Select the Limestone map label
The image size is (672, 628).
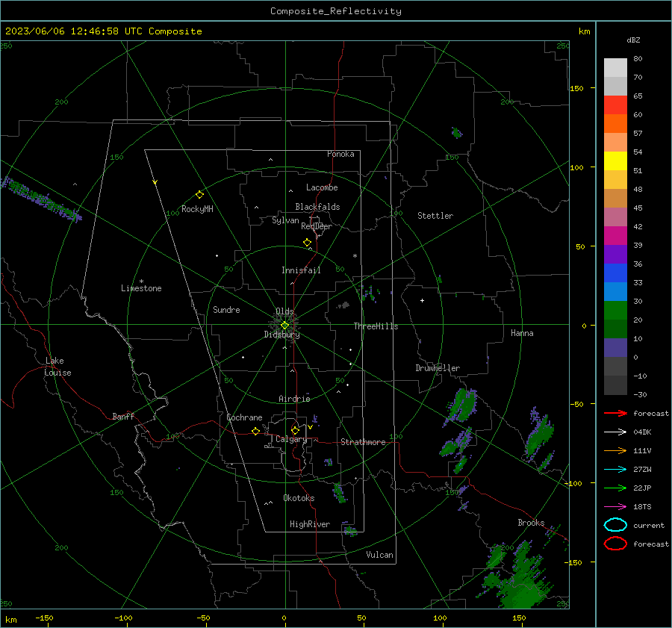coord(141,288)
